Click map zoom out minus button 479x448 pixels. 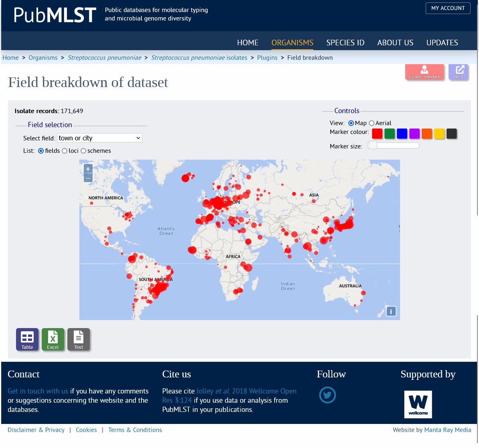tap(88, 178)
